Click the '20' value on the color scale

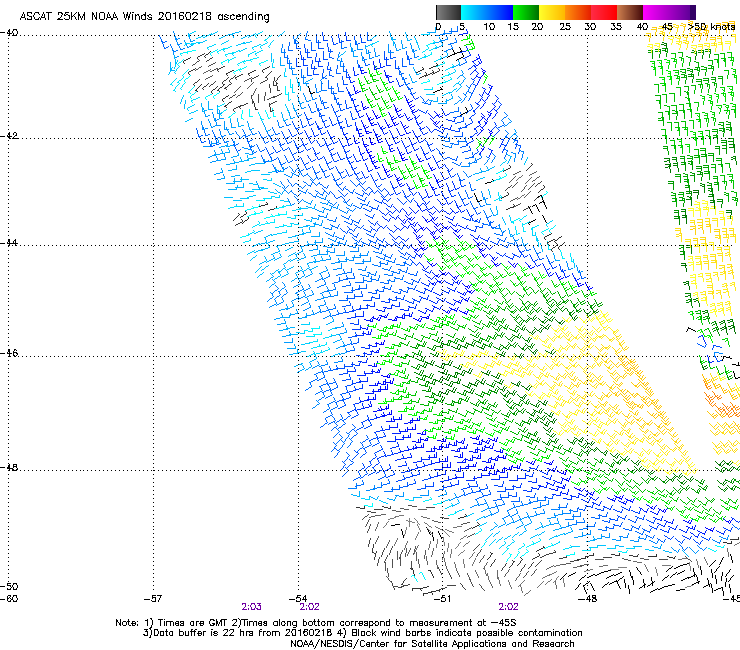(538, 27)
